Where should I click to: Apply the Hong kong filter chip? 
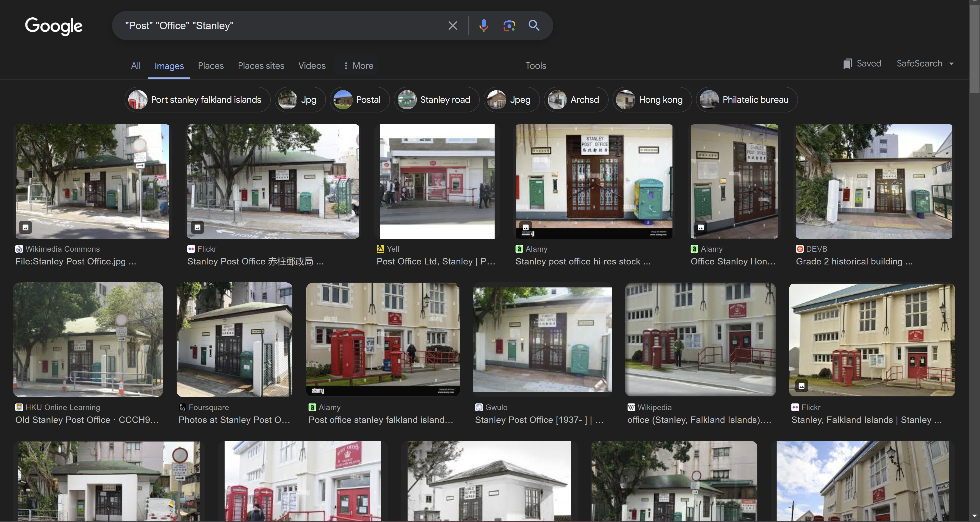tap(652, 100)
